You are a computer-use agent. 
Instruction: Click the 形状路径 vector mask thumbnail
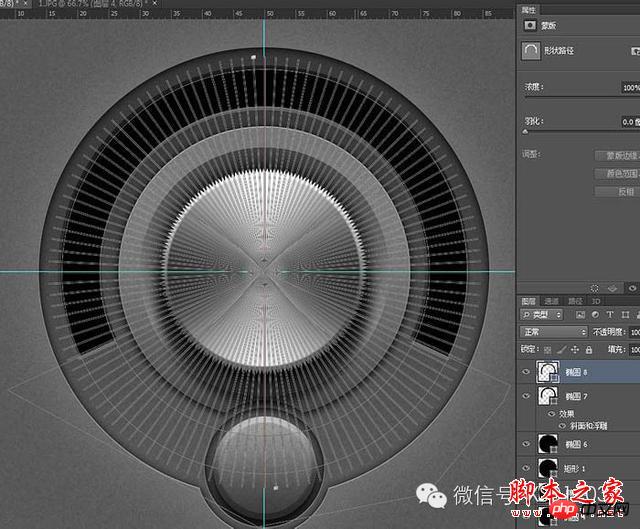tap(531, 51)
